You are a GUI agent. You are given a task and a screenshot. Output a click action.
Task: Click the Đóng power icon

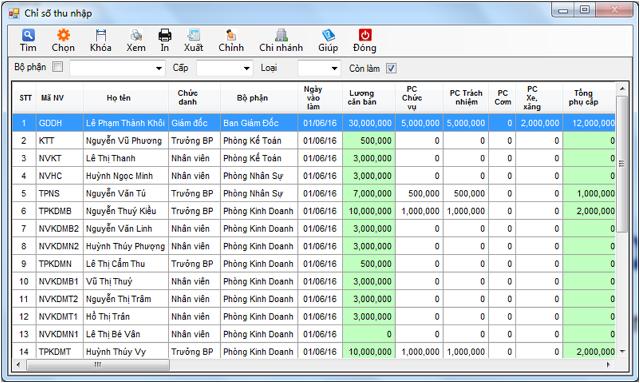tap(365, 35)
